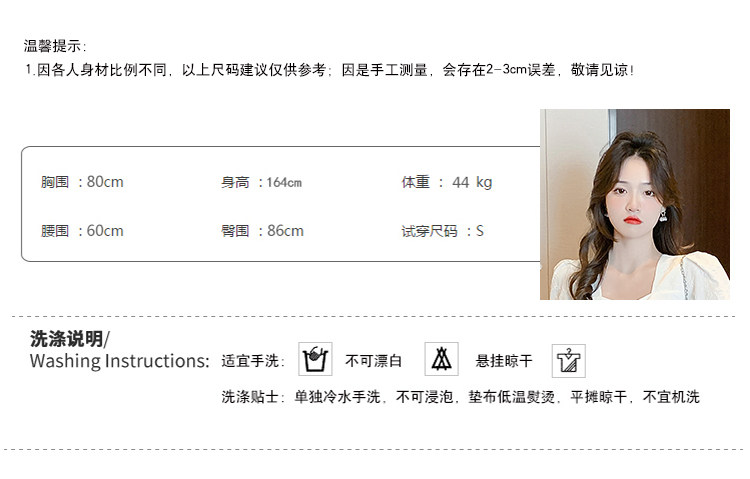Click the 悬挂晾干 label
The image size is (750, 479).
pyautogui.click(x=504, y=361)
